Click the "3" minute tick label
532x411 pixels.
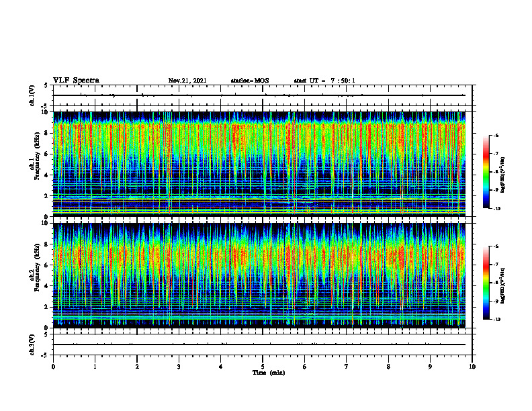(179, 367)
